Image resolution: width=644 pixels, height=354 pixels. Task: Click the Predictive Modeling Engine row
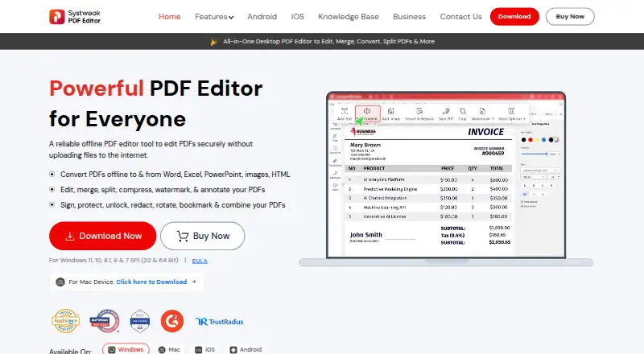point(428,189)
